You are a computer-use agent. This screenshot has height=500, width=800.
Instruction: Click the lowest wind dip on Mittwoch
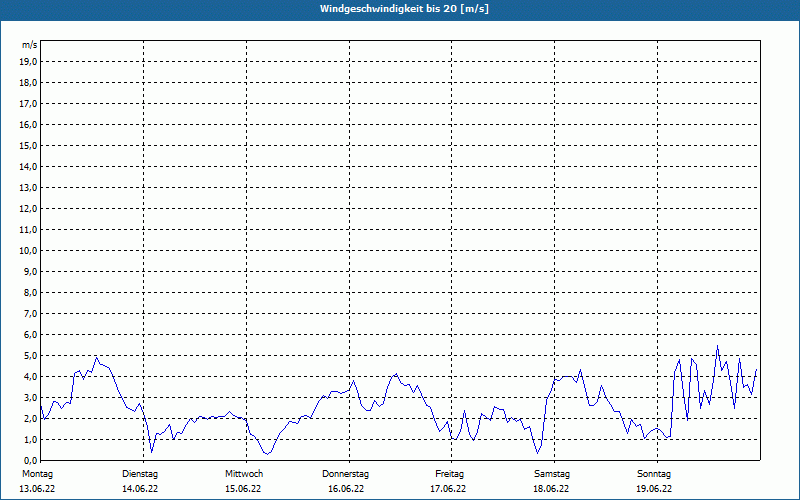click(267, 454)
